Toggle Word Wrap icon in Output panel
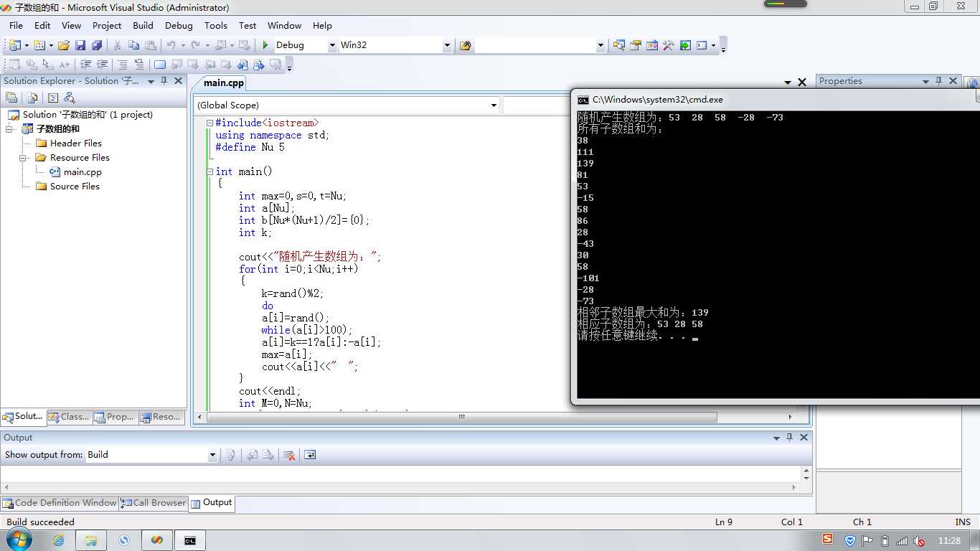Image resolution: width=980 pixels, height=551 pixels. coord(310,455)
